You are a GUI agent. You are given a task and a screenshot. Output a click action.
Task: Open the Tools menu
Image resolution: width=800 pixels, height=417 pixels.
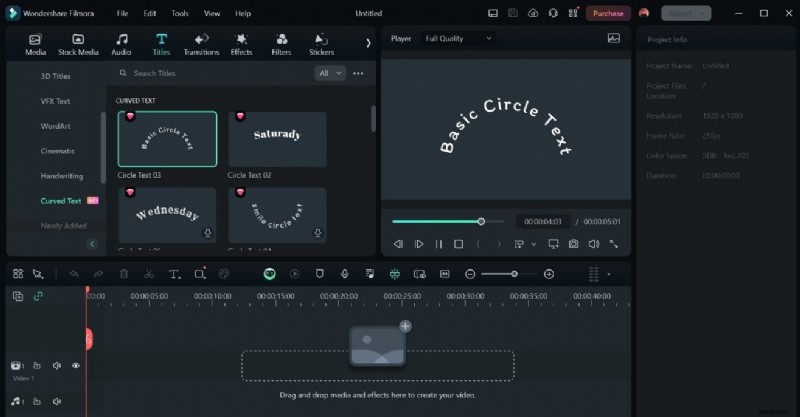[179, 13]
